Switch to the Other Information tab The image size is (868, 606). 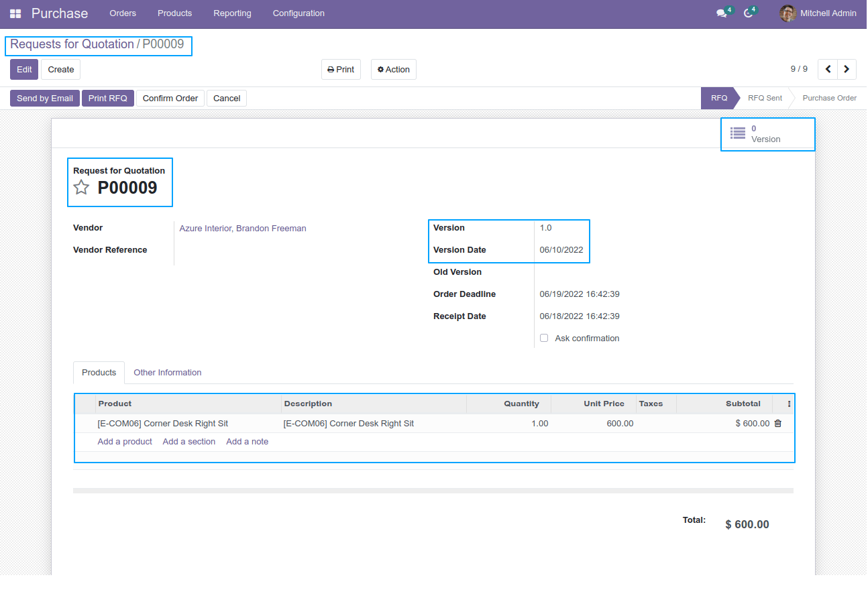(x=168, y=373)
